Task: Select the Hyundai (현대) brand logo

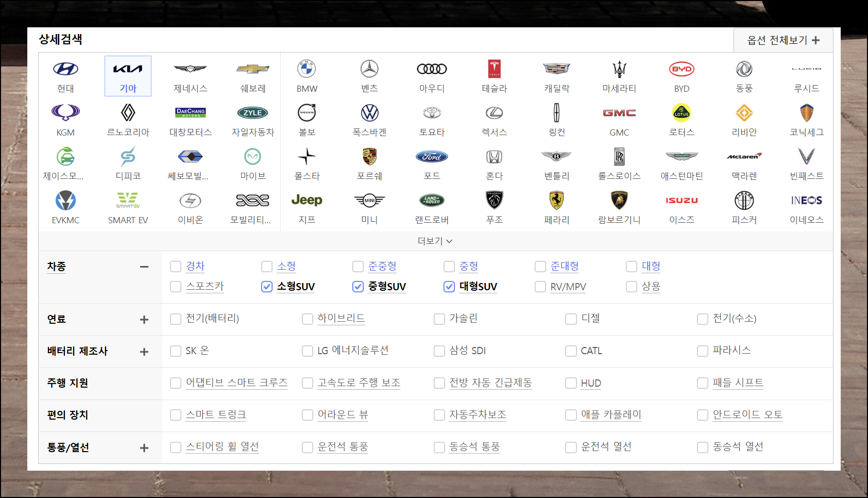Action: click(x=65, y=69)
